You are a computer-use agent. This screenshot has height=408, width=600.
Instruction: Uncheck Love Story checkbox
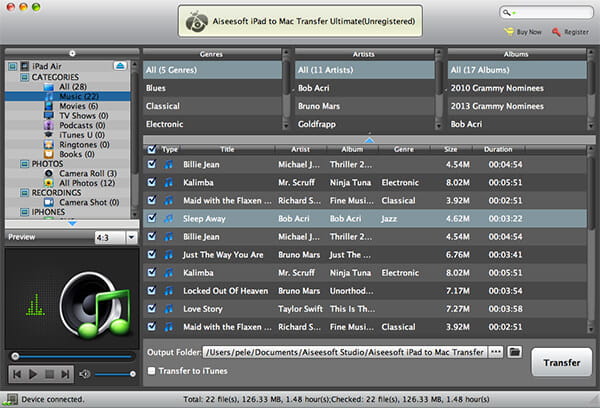[x=152, y=308]
